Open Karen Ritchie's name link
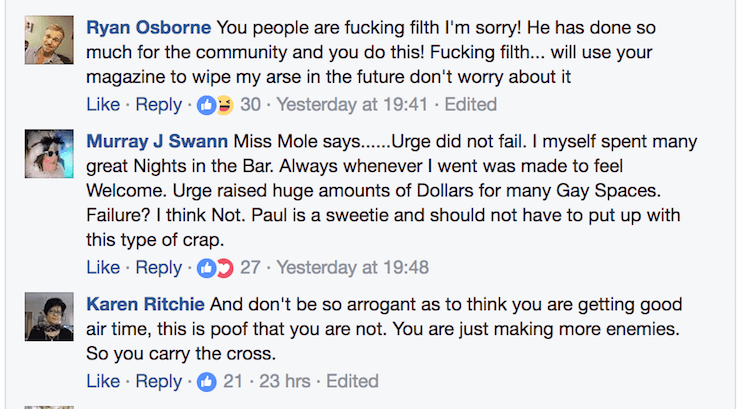Image resolution: width=750 pixels, height=409 pixels. (145, 304)
